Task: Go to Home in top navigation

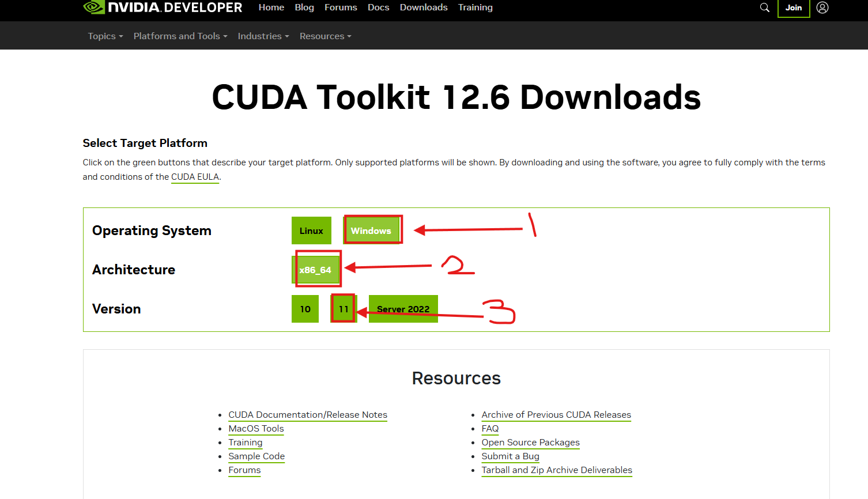Action: 271,7
